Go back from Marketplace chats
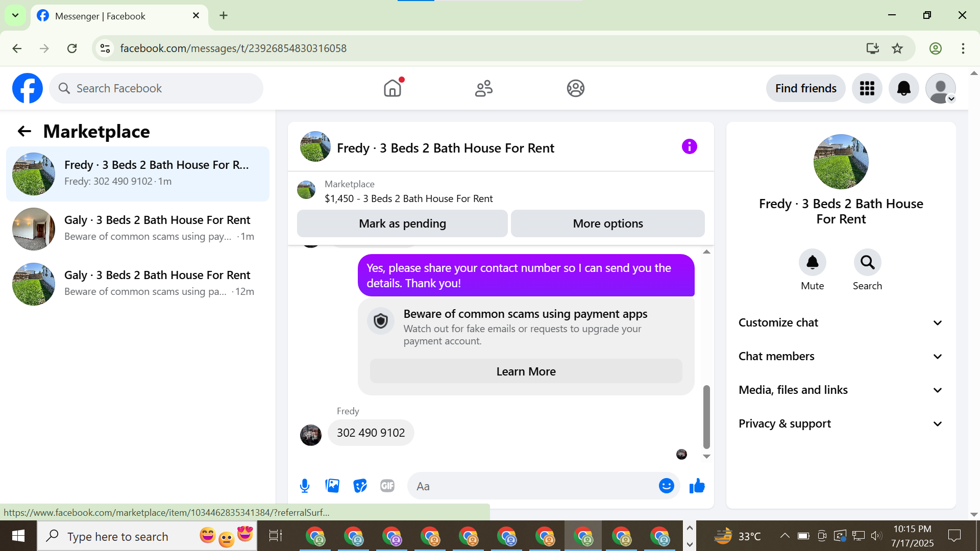The width and height of the screenshot is (980, 551). tap(24, 131)
